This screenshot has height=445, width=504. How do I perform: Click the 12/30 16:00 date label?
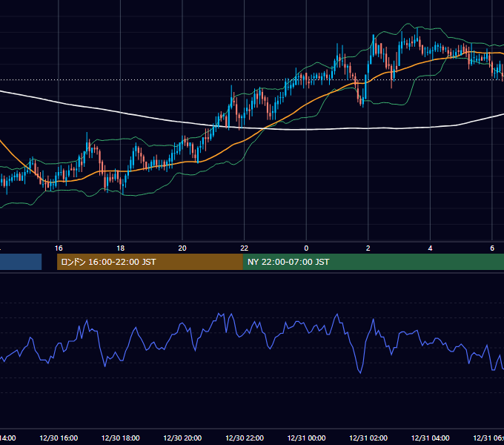(x=59, y=438)
